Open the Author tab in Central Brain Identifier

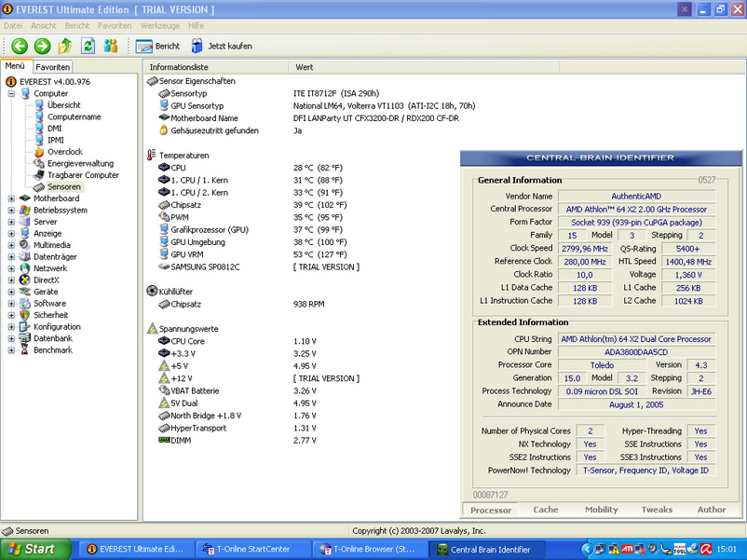tap(712, 510)
